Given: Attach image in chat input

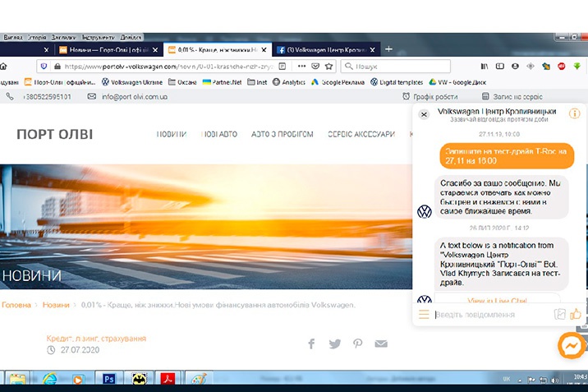Looking at the screenshot, I should 559,314.
